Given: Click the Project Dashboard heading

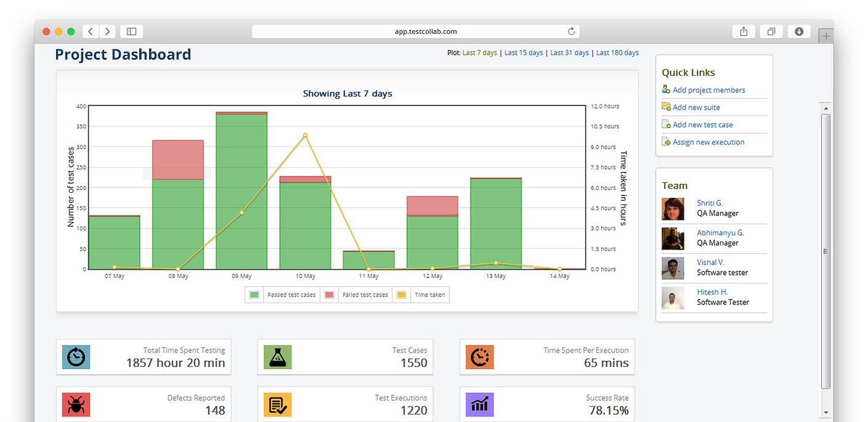Looking at the screenshot, I should 123,54.
